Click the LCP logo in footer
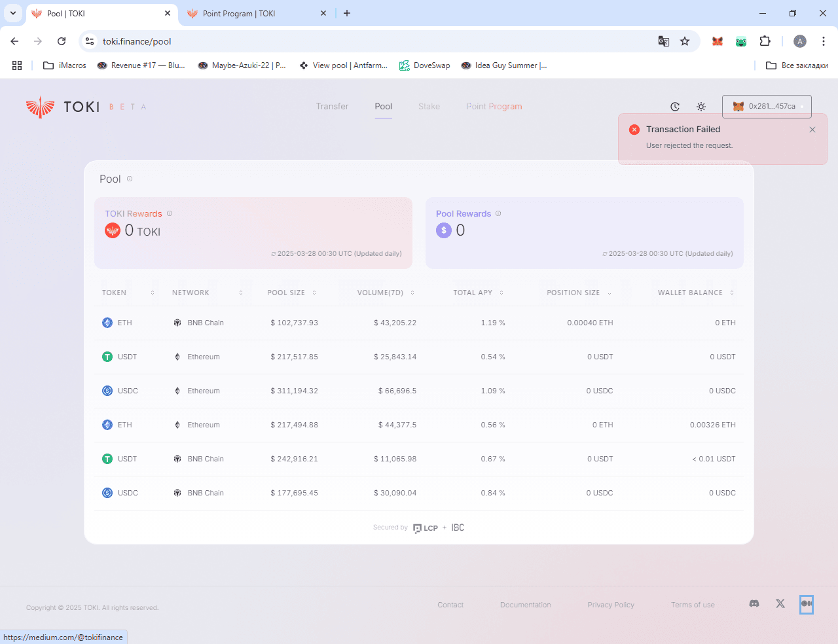The image size is (838, 644). point(426,528)
